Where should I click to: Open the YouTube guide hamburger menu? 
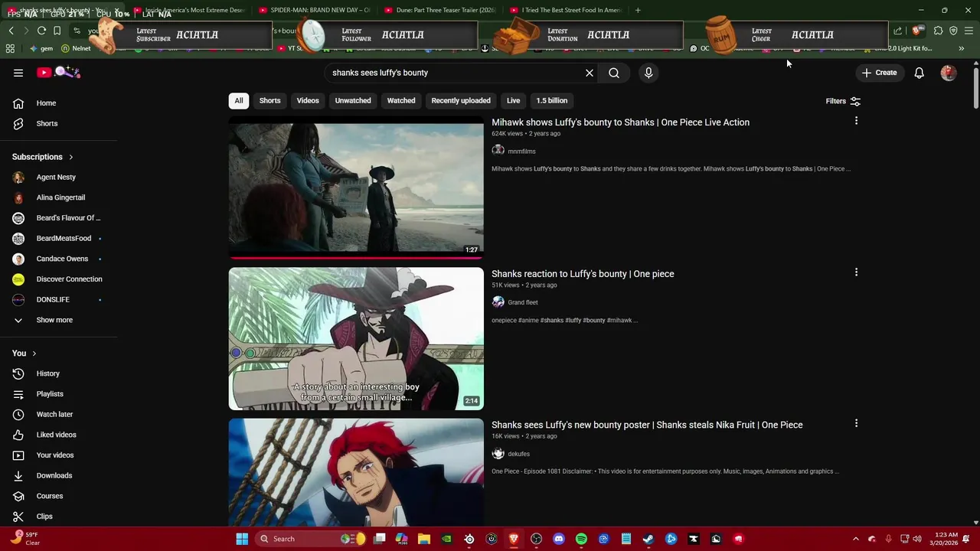tap(18, 73)
